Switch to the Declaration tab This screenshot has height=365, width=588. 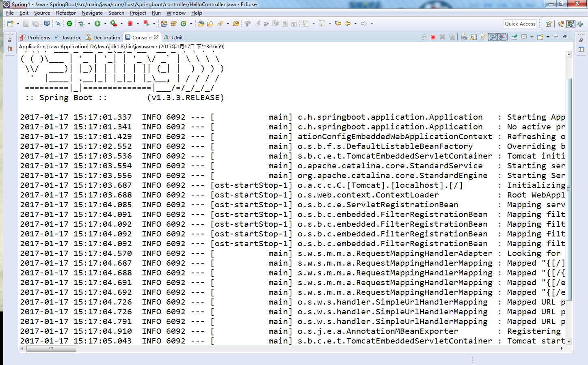pyautogui.click(x=103, y=37)
